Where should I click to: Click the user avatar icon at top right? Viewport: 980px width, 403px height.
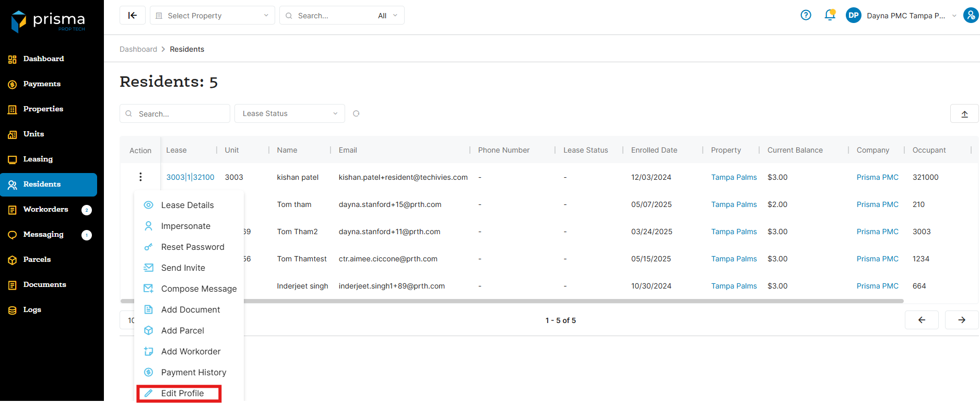(971, 15)
